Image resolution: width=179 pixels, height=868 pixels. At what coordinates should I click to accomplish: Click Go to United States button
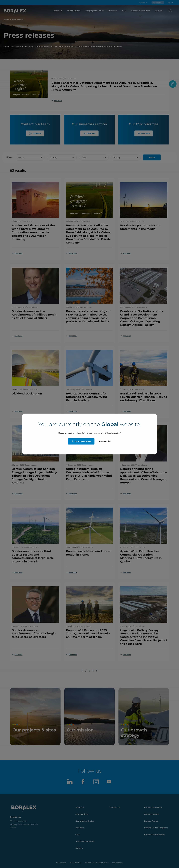coord(81,441)
